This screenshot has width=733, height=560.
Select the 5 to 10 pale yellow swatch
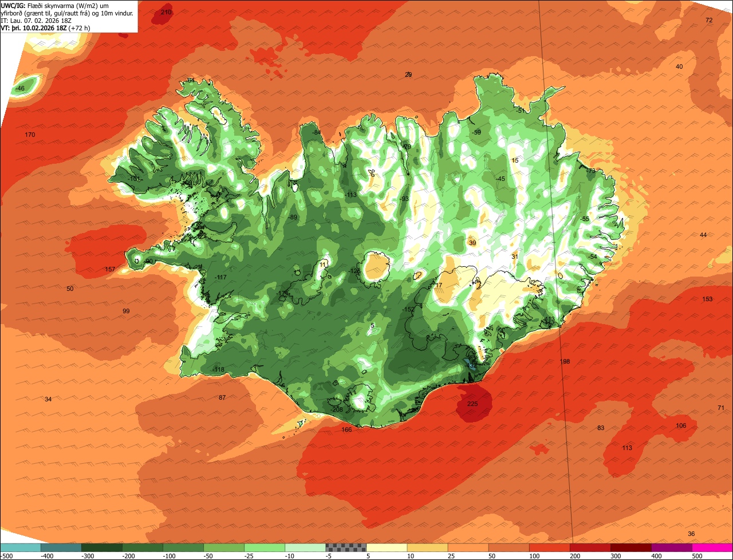[387, 547]
